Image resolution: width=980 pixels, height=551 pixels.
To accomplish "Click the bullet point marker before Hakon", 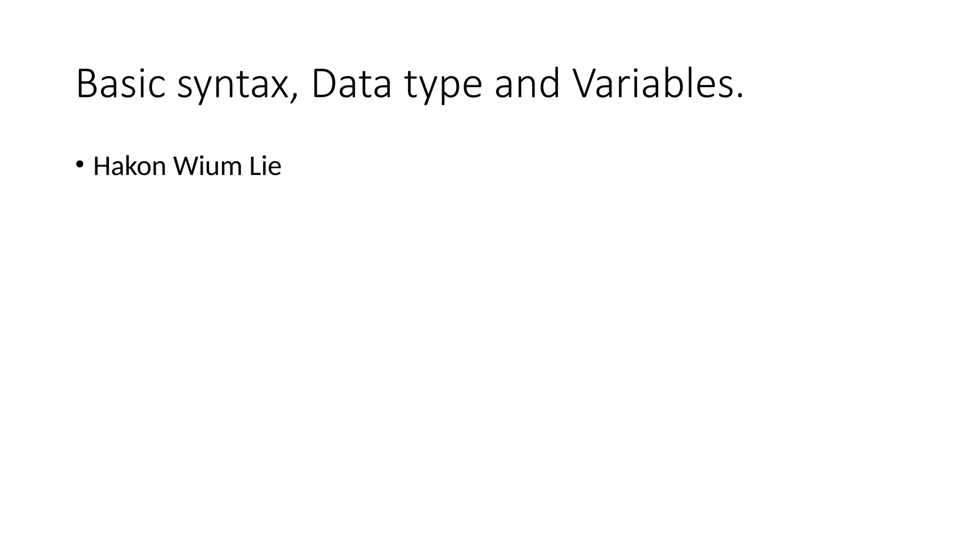I will (x=79, y=164).
